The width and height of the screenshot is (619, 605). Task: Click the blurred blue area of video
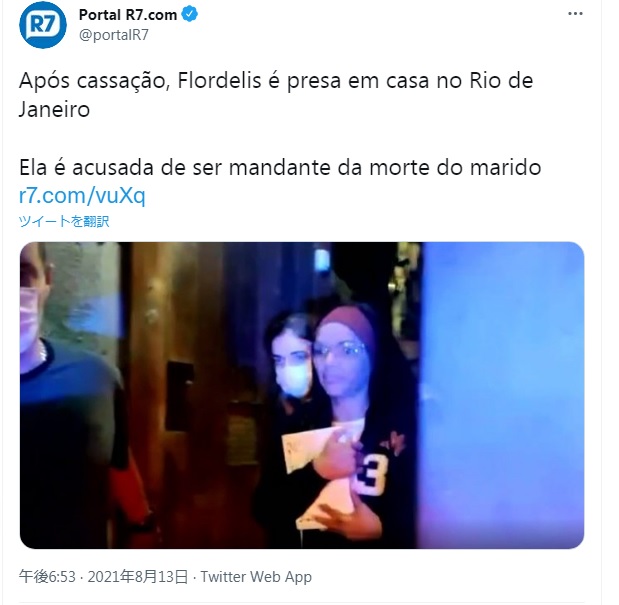(501, 395)
